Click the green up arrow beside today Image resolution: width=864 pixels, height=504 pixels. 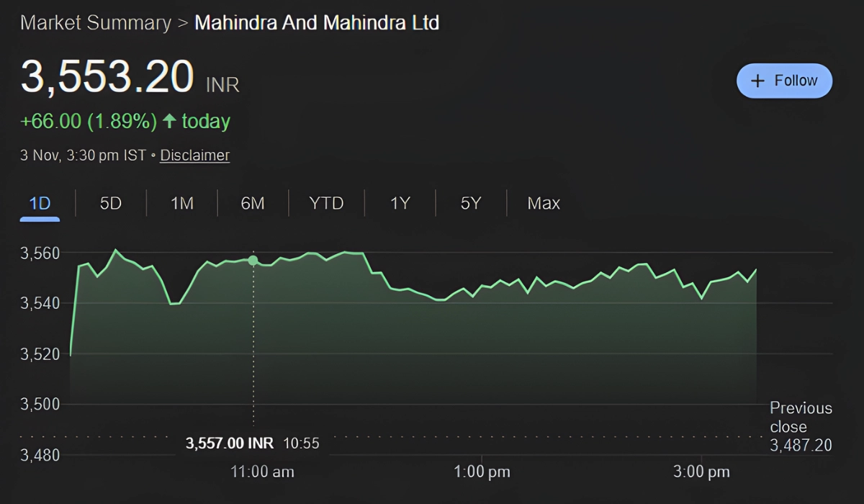pyautogui.click(x=169, y=121)
